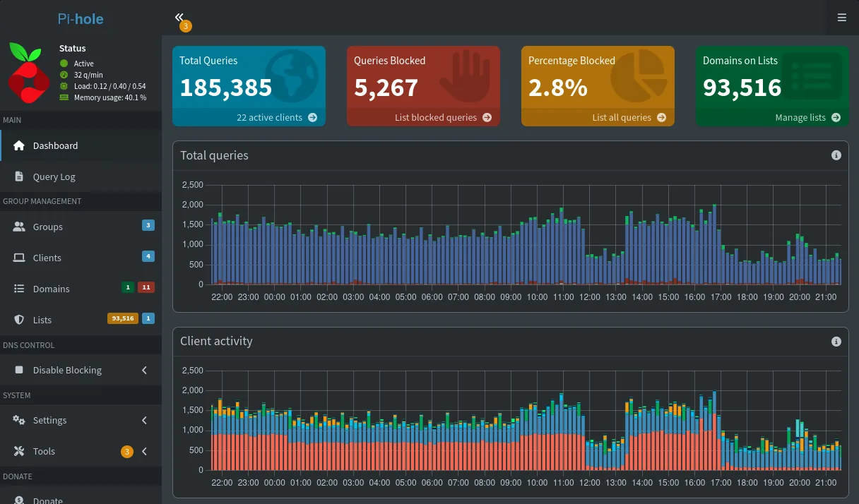This screenshot has width=859, height=504.
Task: Follow the List blocked queries link
Action: click(423, 118)
